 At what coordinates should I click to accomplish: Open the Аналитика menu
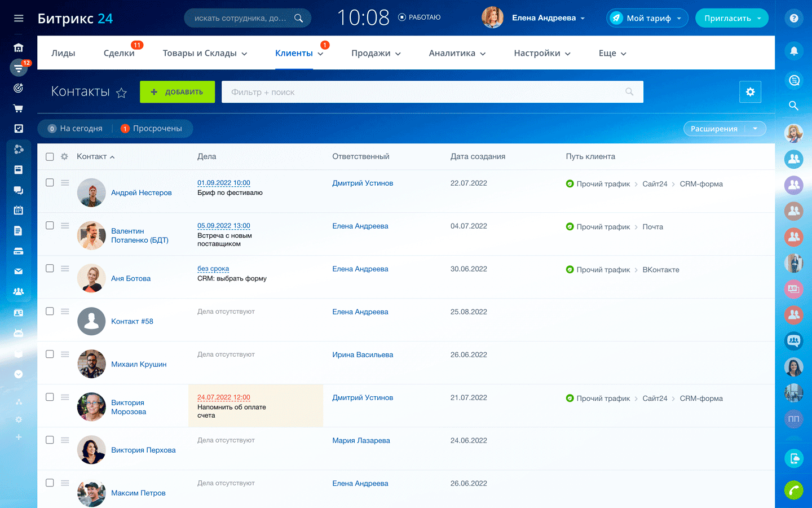point(457,53)
